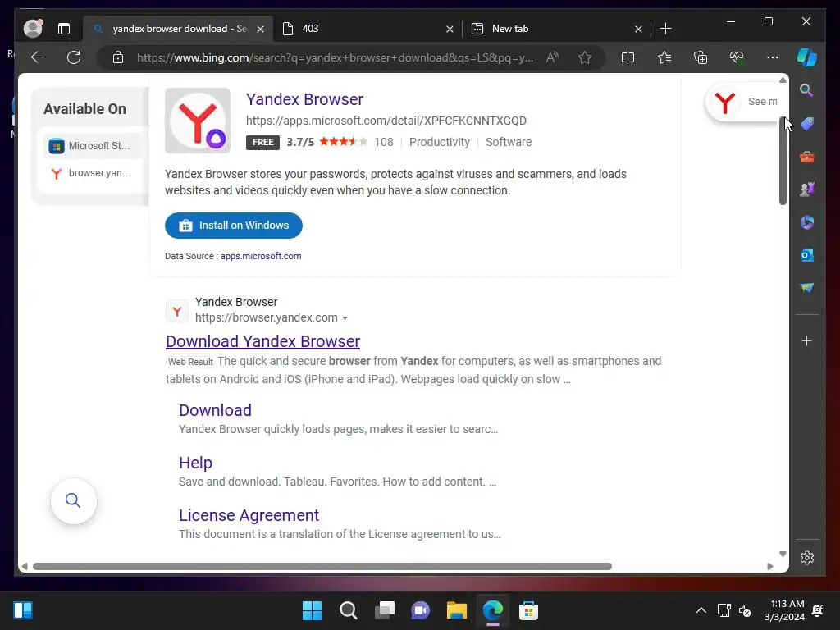Open Yandex Browser Store title link
The width and height of the screenshot is (840, 630).
coord(304,99)
